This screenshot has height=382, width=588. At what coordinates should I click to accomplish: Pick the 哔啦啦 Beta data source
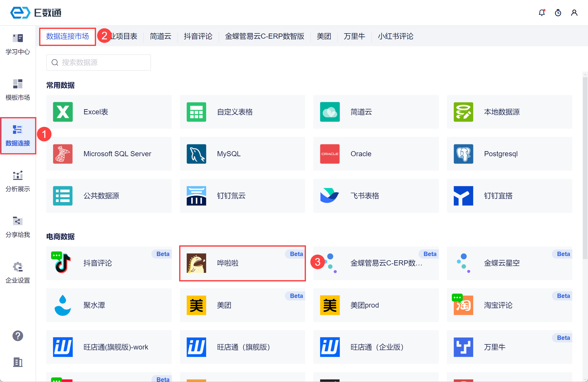(x=242, y=263)
